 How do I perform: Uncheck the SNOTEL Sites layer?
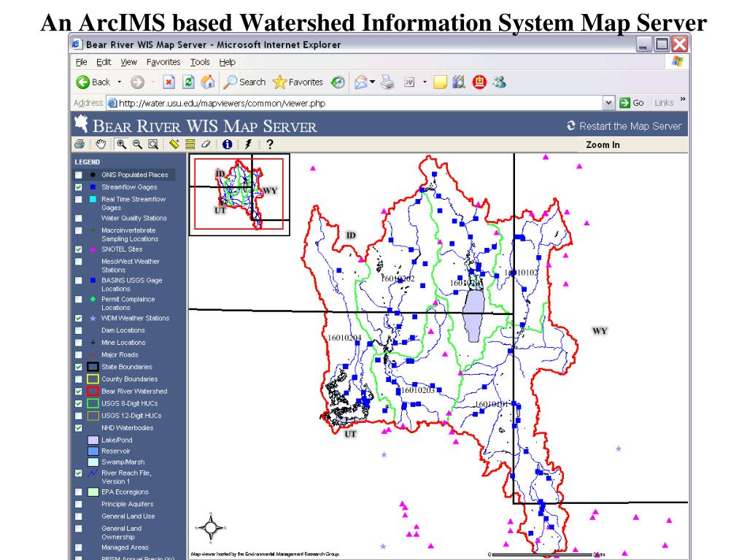point(79,249)
